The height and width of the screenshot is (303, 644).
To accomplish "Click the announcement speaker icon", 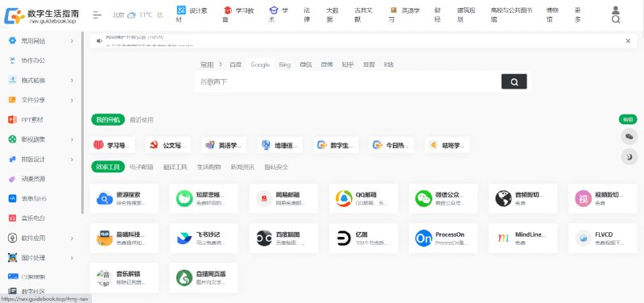I will pyautogui.click(x=99, y=41).
